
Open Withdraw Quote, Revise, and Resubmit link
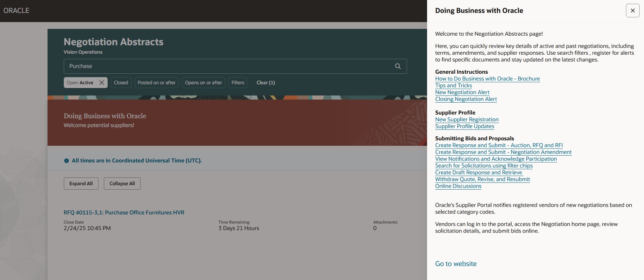coord(482,179)
